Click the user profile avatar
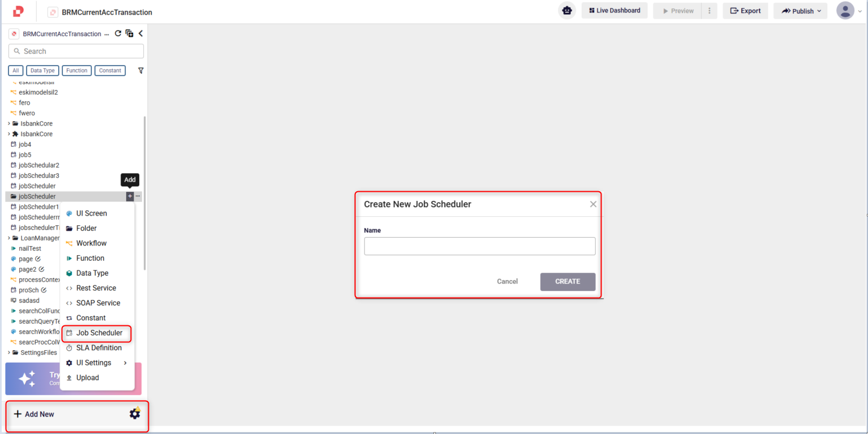Screen dimensions: 868x434 pos(845,11)
